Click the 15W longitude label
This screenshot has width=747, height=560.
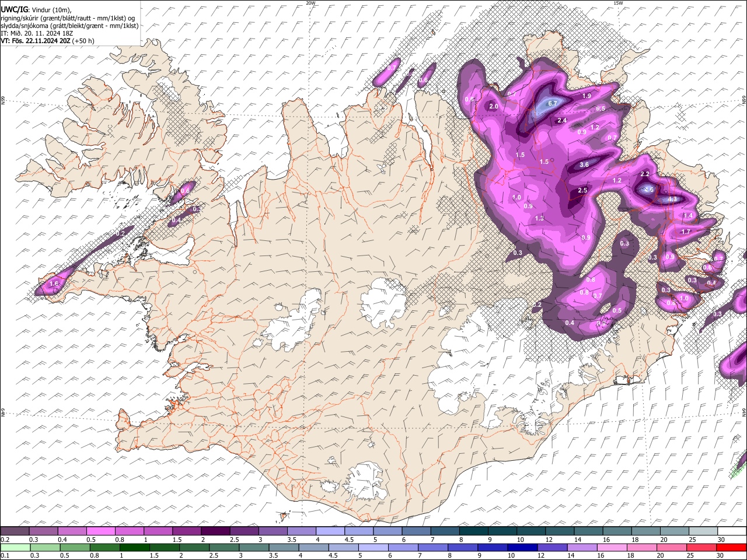coord(618,3)
